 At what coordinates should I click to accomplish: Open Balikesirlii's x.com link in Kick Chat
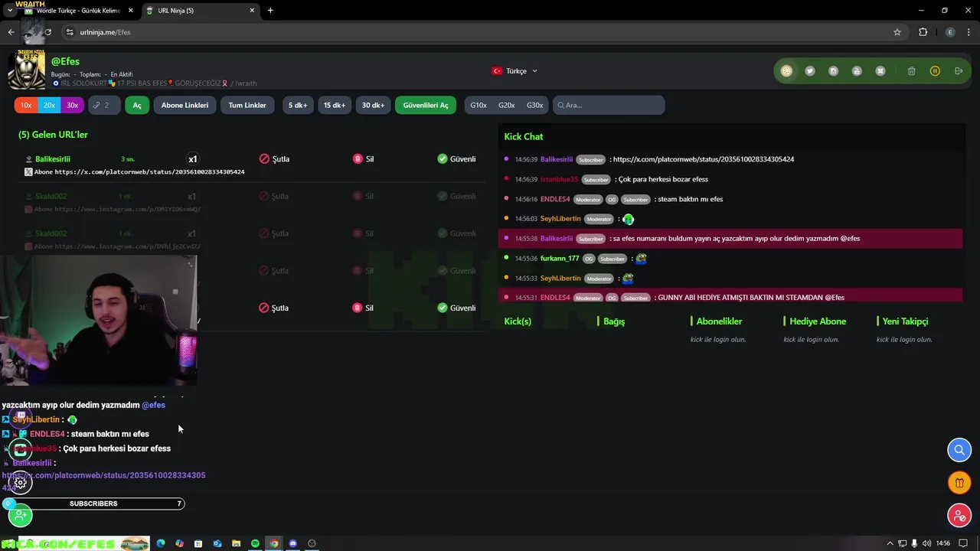click(x=704, y=159)
